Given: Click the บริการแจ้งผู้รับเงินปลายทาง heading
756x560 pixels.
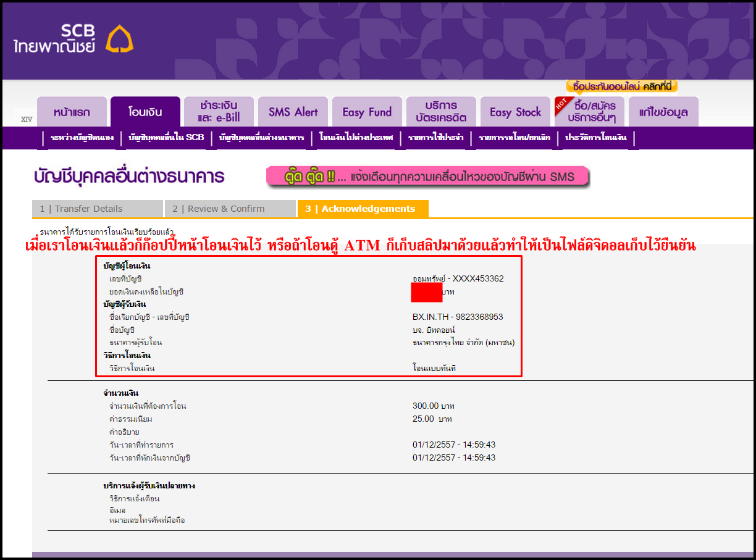Looking at the screenshot, I should click(x=149, y=485).
